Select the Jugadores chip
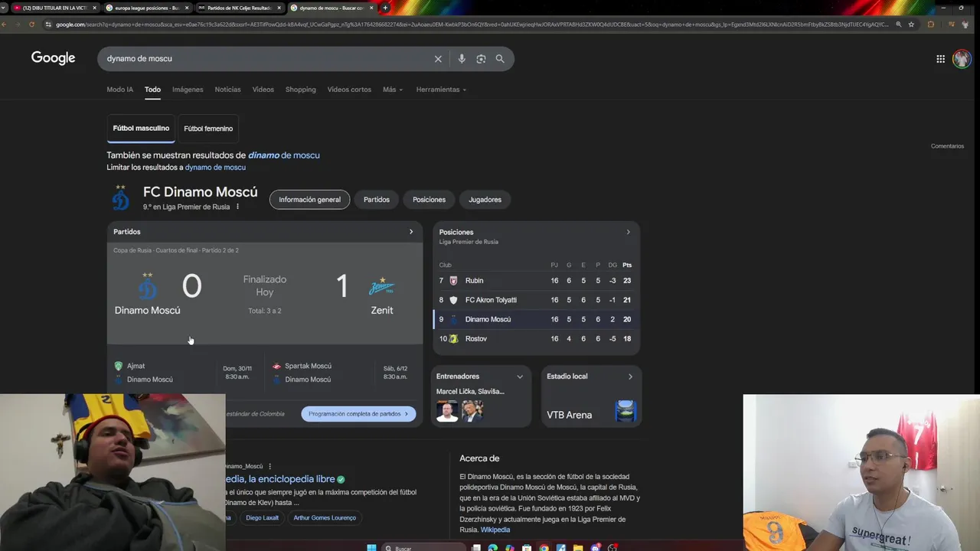The height and width of the screenshot is (551, 980). [485, 200]
